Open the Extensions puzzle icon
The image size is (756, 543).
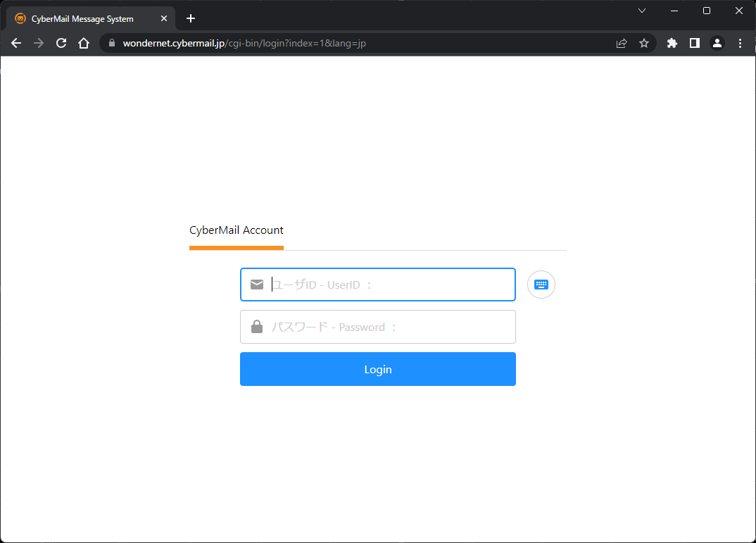(x=672, y=44)
